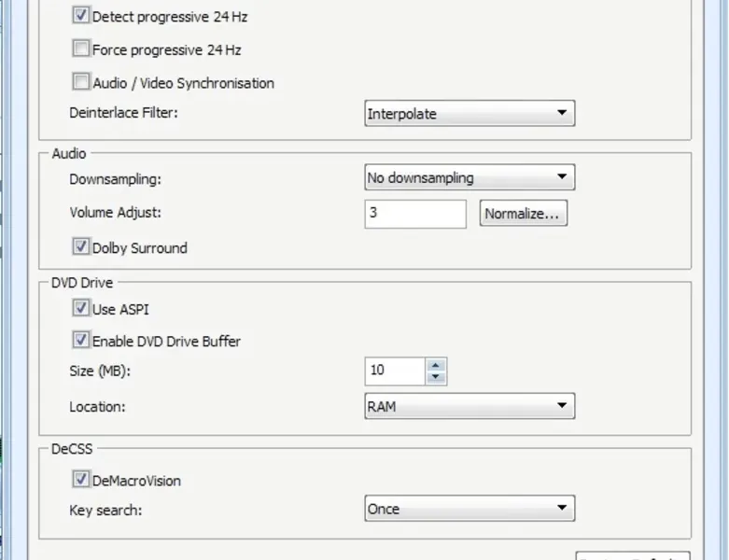Click the Downsampling label text
729x560 pixels.
point(115,177)
